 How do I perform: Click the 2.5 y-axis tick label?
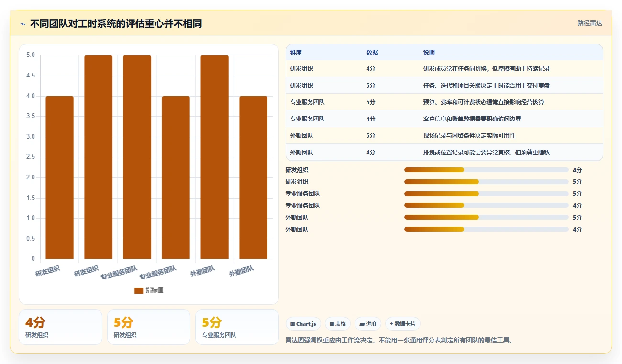pos(30,157)
